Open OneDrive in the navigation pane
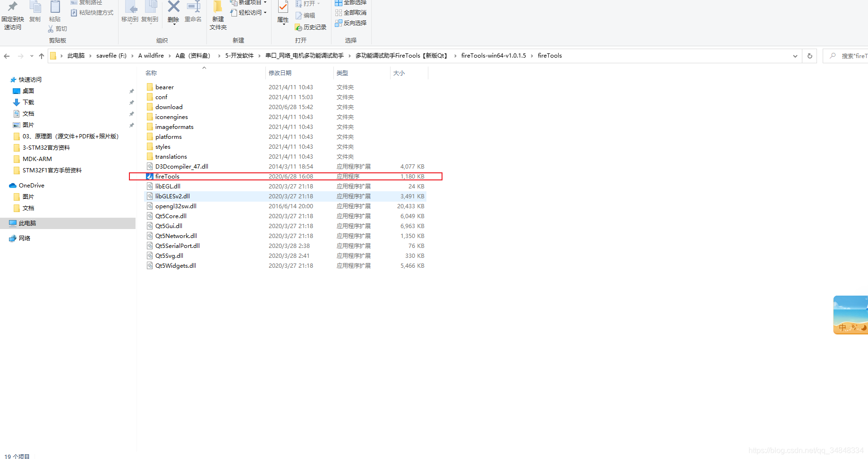868x459 pixels. pos(32,186)
